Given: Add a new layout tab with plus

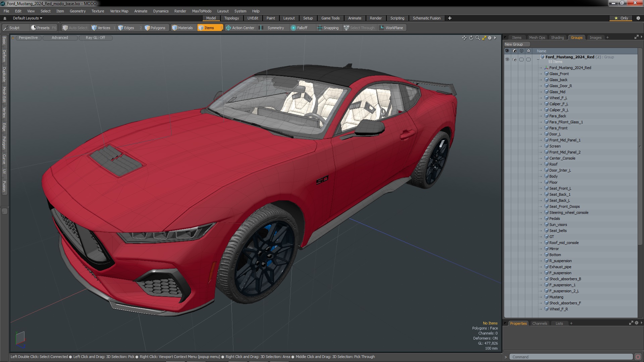Looking at the screenshot, I should click(x=449, y=18).
